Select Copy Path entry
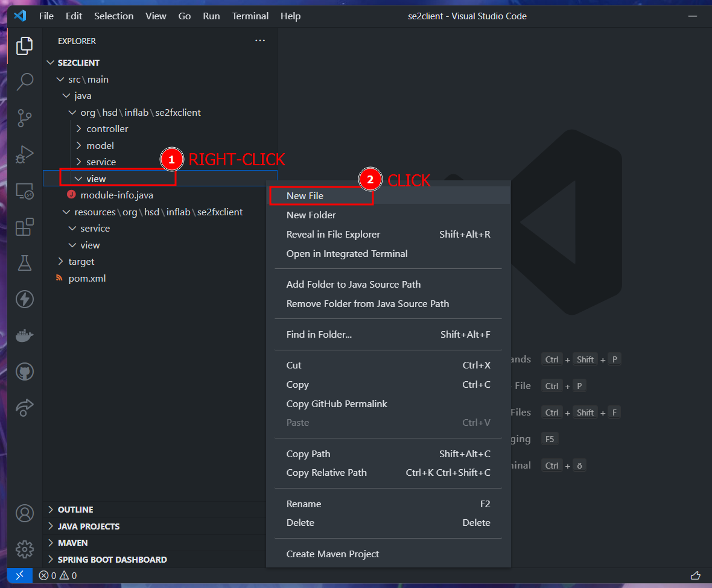 [388, 454]
